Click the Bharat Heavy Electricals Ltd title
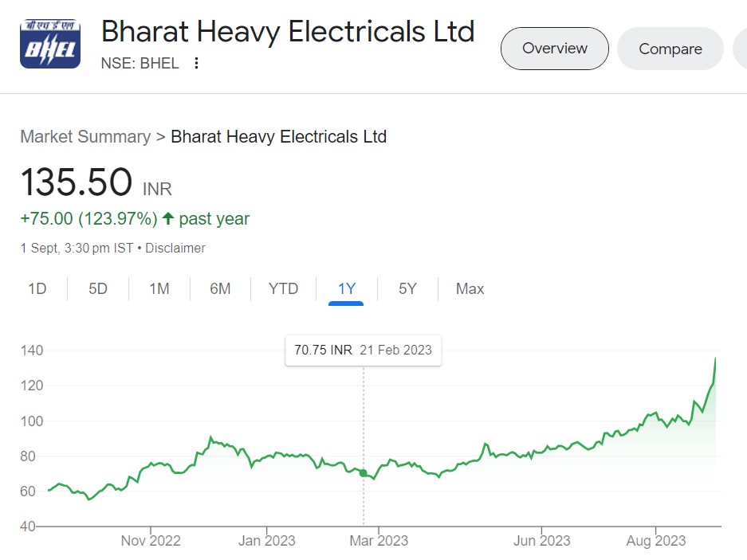The image size is (747, 560). click(288, 32)
